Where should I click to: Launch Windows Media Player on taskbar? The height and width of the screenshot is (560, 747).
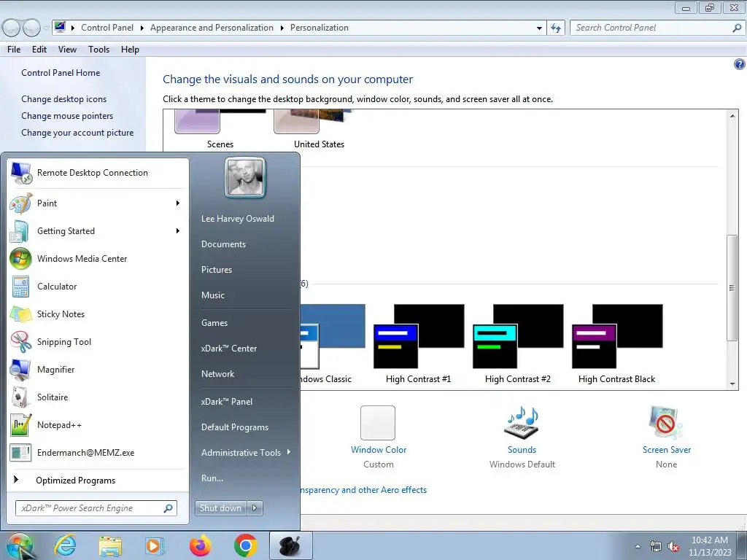tap(155, 545)
